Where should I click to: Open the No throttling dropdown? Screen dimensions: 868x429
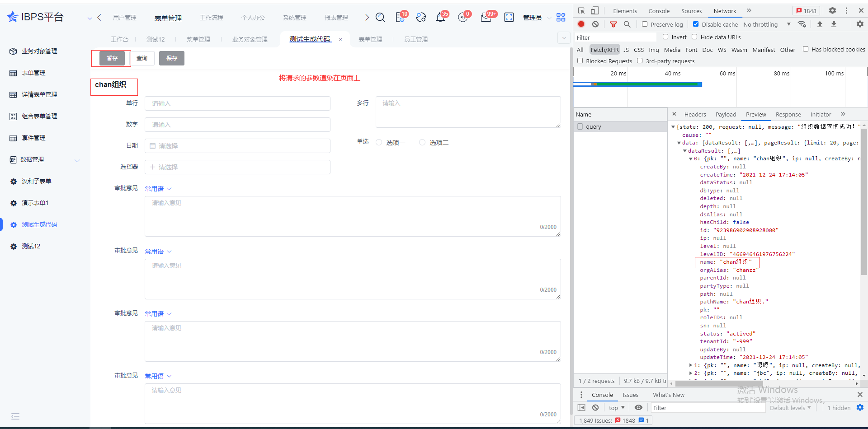click(x=767, y=24)
